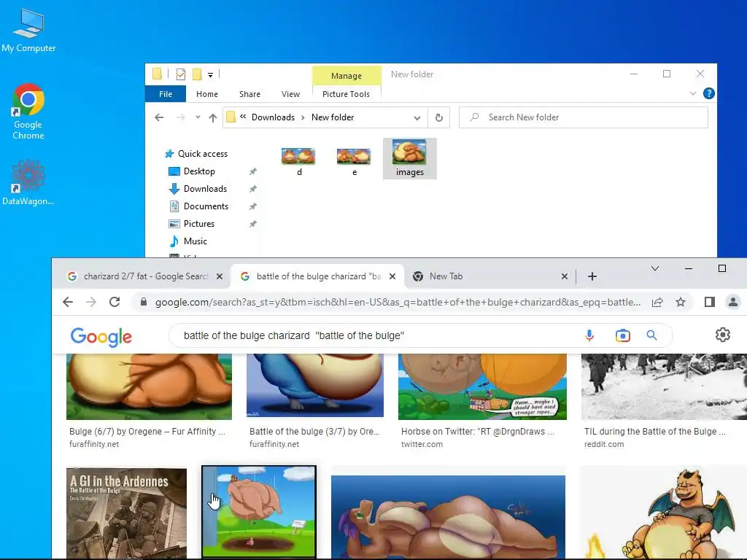Toggle Chrome side panel
747x560 pixels.
pos(709,302)
